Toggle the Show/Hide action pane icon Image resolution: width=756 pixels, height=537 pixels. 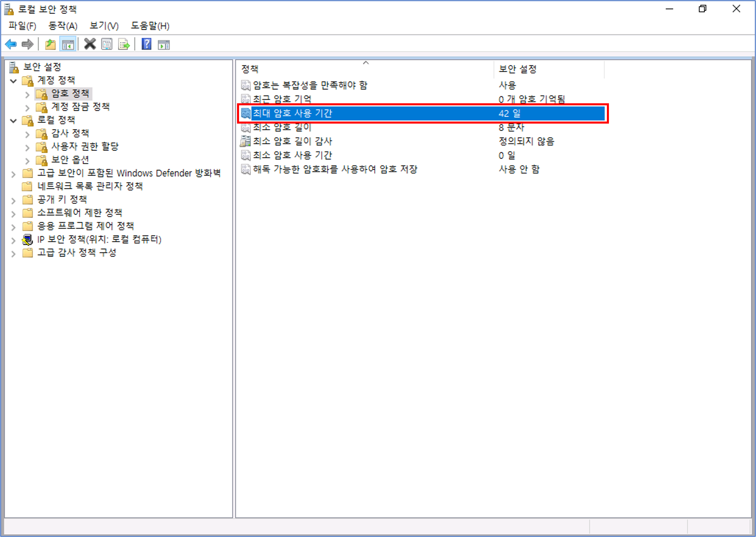164,44
